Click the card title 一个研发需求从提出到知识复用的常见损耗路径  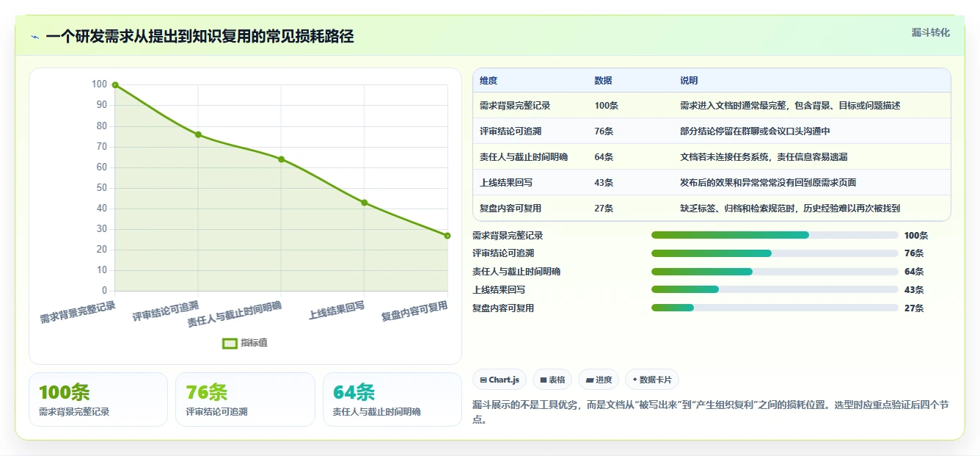[x=200, y=37]
